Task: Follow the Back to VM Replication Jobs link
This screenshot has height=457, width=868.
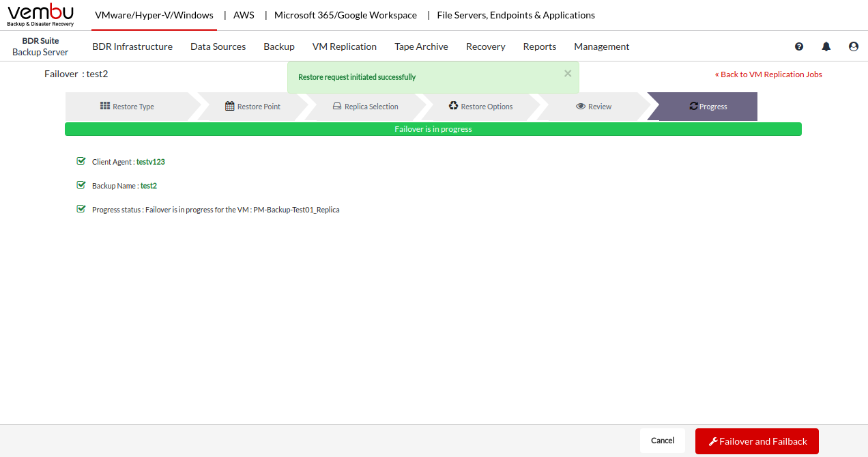Action: coord(768,74)
